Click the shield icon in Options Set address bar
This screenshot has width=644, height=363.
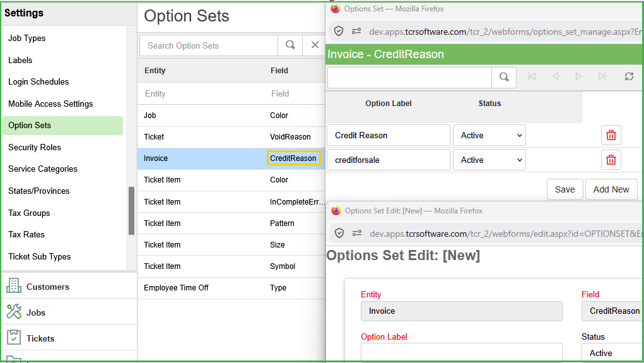point(339,31)
